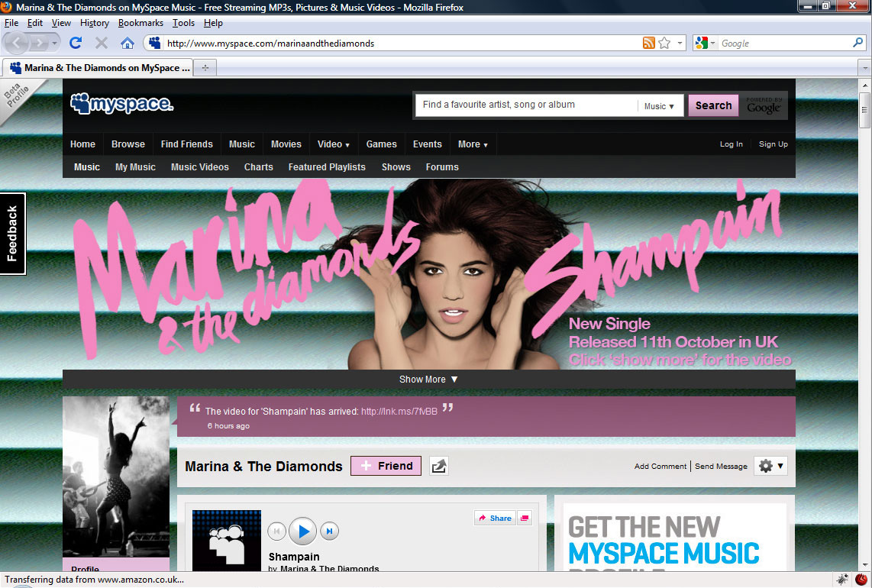Expand the More menu in navigation

pos(472,144)
